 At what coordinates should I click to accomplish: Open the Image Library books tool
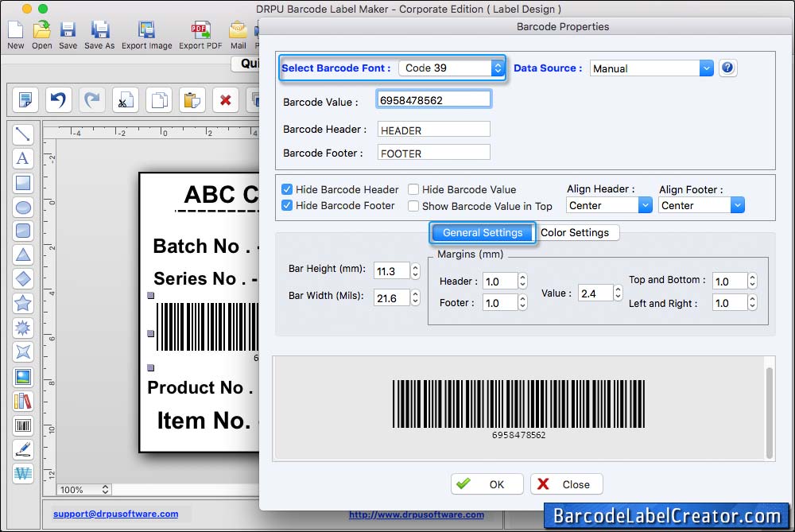point(23,401)
